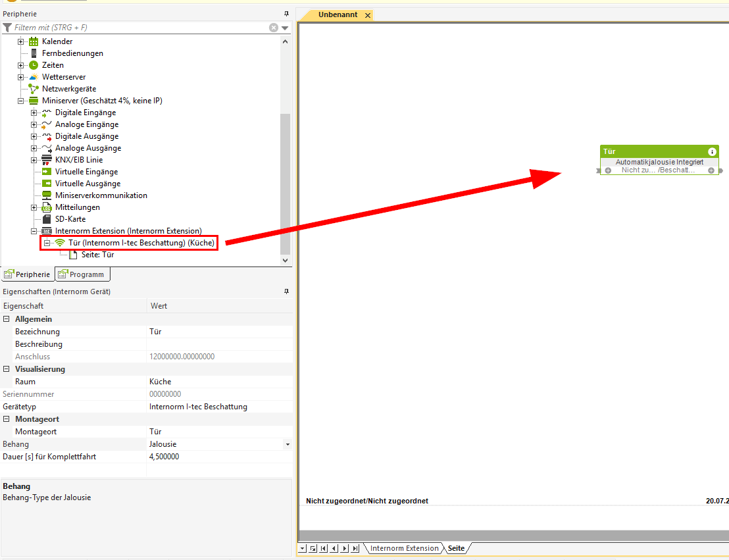Clear the filter with the X icon
This screenshot has height=560, width=729.
[274, 28]
